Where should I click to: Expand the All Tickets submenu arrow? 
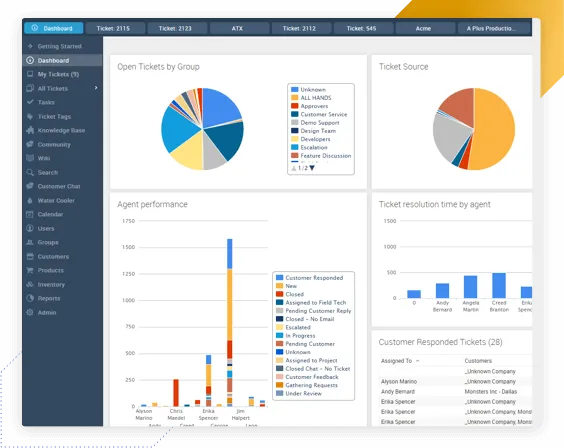pyautogui.click(x=96, y=88)
